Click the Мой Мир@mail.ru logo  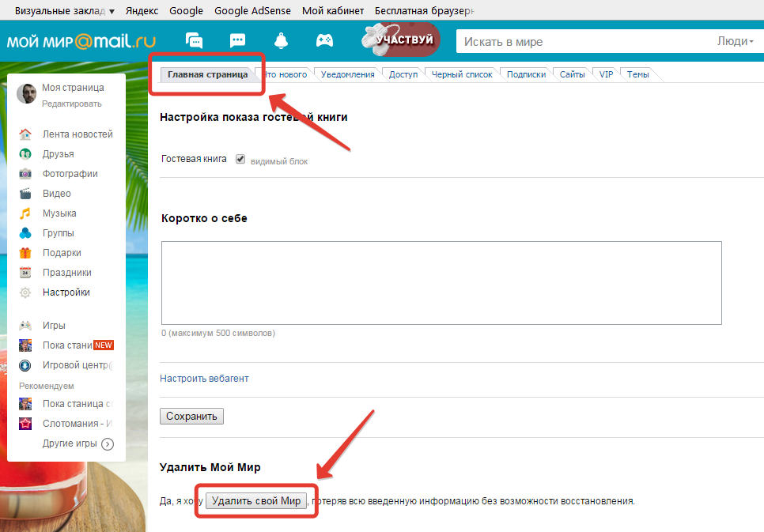(81, 41)
